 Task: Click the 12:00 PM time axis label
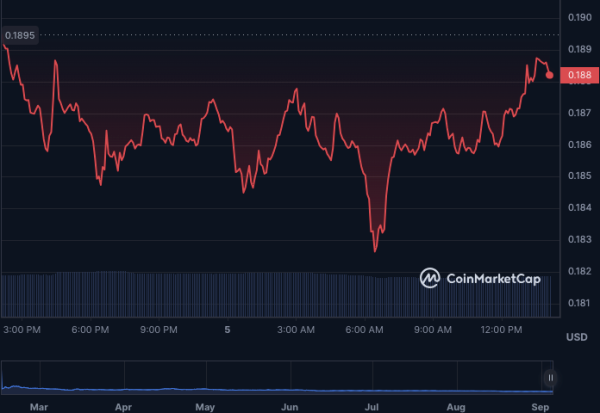(x=502, y=329)
